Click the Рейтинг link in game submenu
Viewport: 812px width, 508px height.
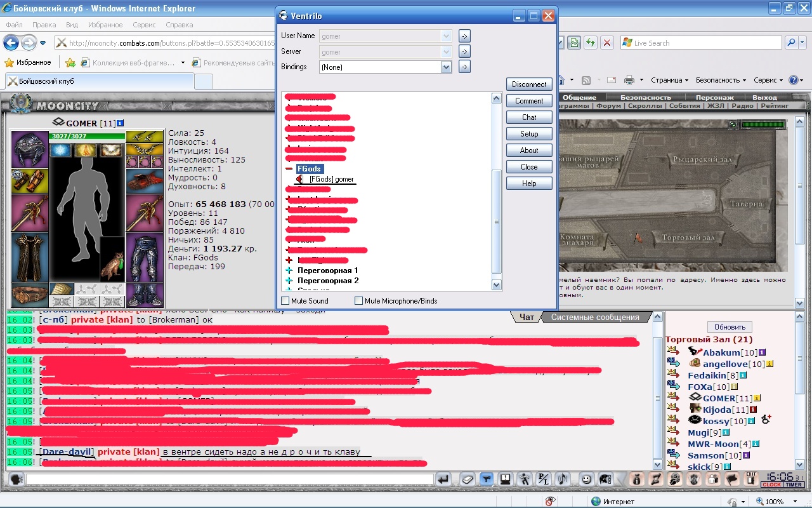(774, 106)
